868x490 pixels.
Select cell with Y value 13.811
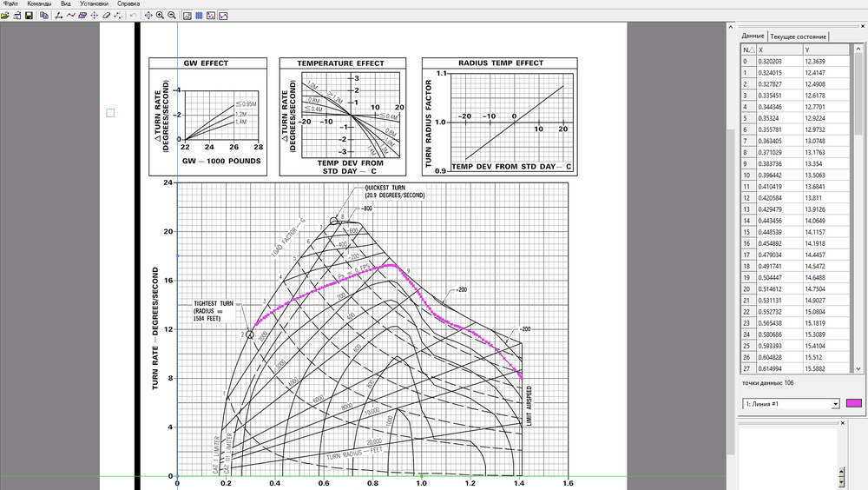pos(826,198)
